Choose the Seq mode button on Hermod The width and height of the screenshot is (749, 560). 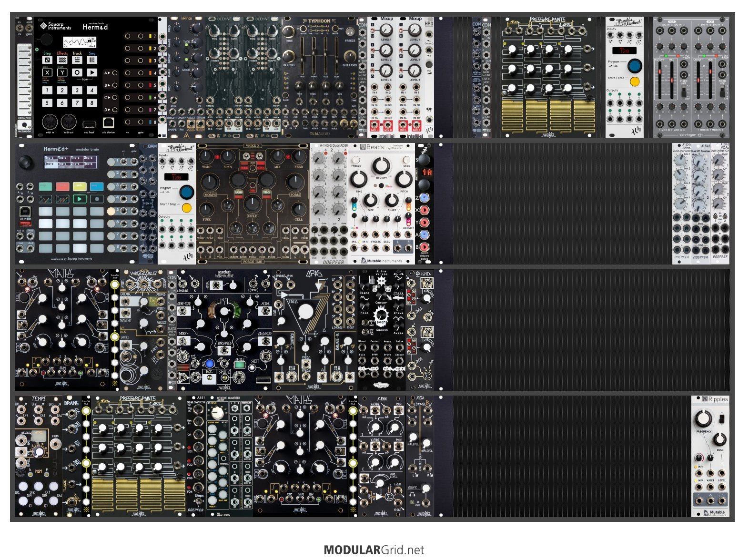[92, 60]
